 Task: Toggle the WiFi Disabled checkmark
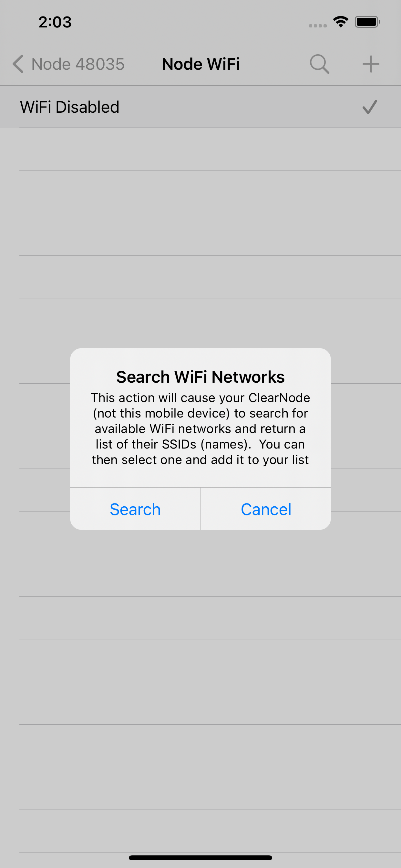point(370,107)
